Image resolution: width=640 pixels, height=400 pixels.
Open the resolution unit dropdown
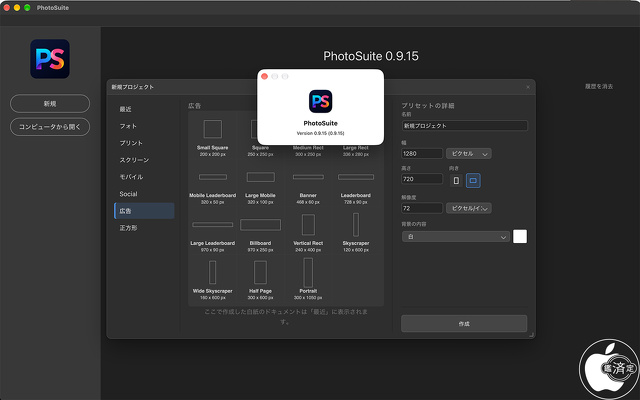point(469,208)
